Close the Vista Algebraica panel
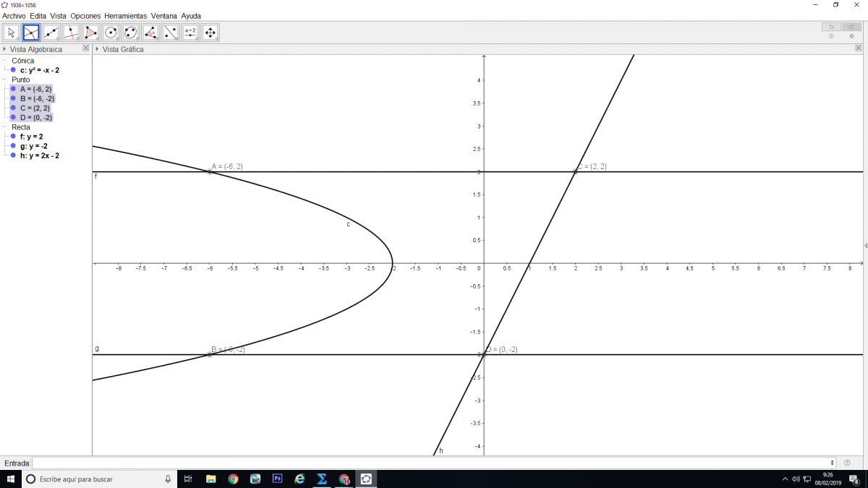 86,48
